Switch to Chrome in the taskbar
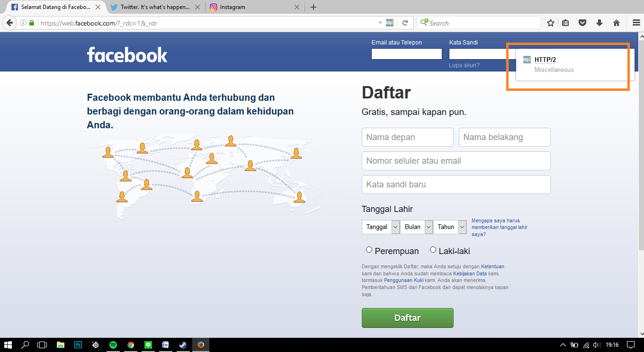Image resolution: width=644 pixels, height=352 pixels. pyautogui.click(x=131, y=345)
